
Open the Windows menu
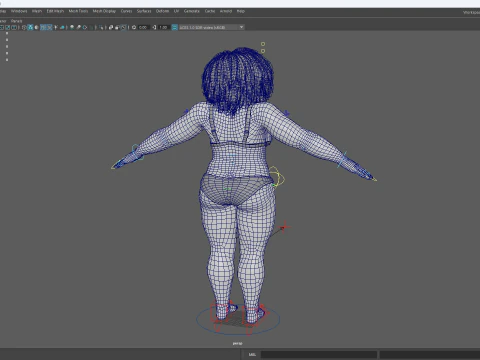pos(19,11)
